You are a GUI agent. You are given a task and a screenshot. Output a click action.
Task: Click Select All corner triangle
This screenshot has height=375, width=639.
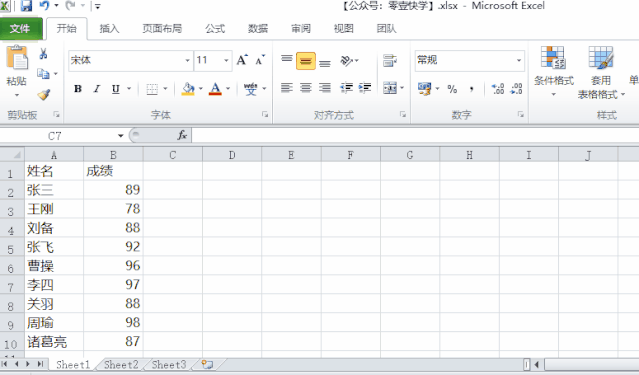click(x=12, y=155)
